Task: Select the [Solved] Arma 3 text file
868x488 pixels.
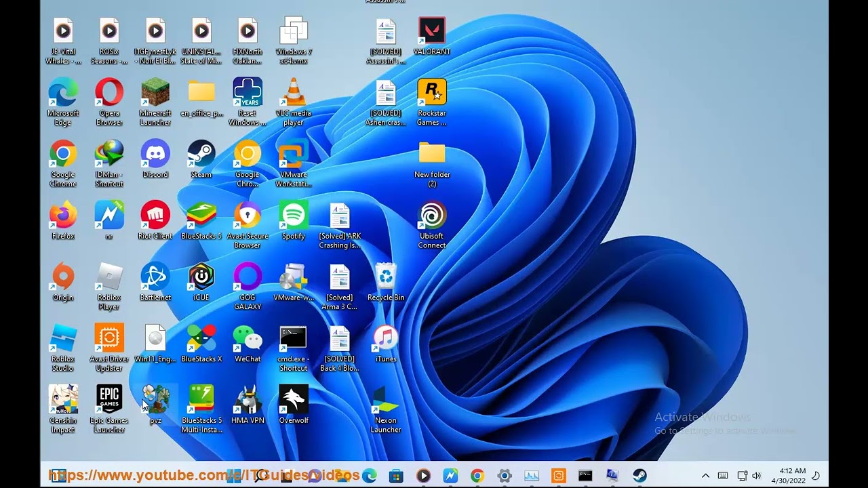Action: coord(340,287)
